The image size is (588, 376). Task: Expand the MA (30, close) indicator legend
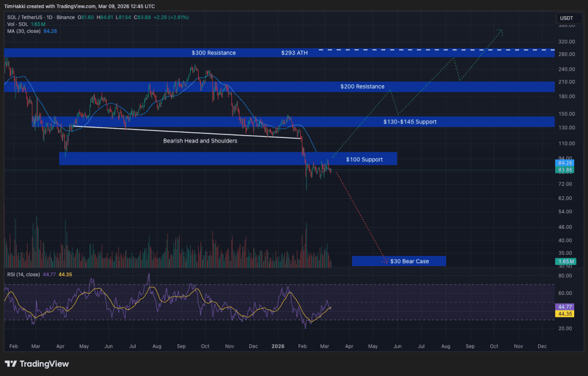[x=23, y=31]
